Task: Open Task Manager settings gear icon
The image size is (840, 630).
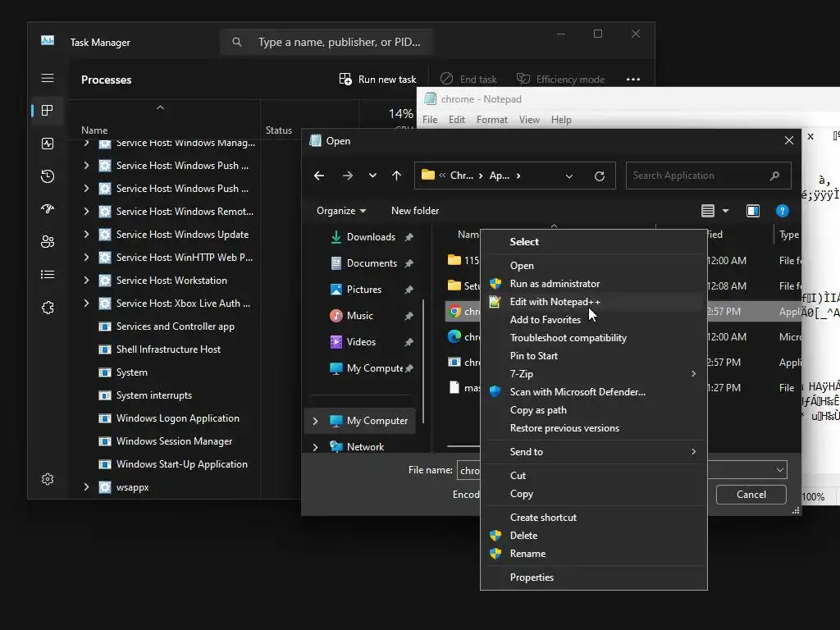Action: 47,479
